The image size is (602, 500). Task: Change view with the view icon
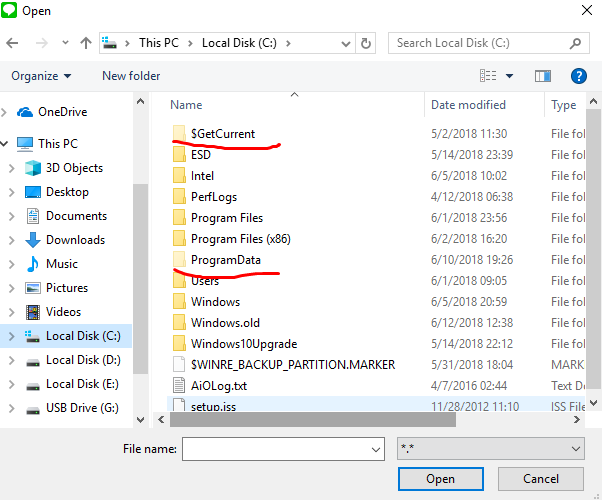[x=488, y=76]
